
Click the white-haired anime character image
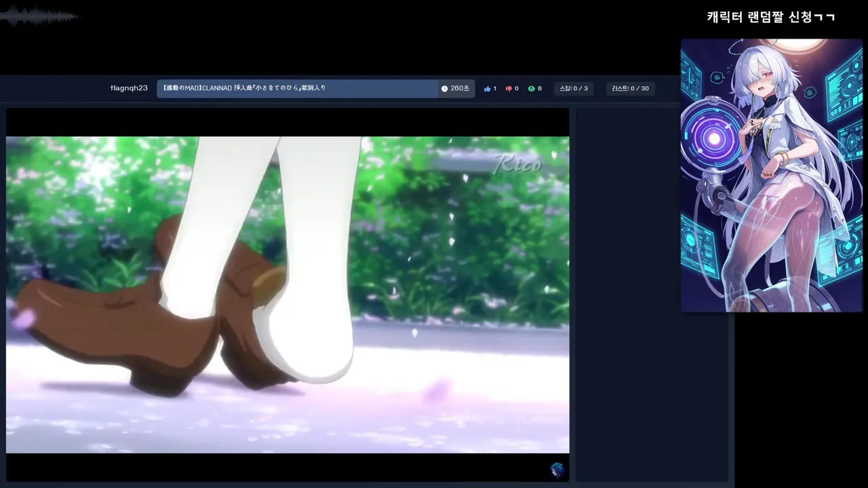771,176
